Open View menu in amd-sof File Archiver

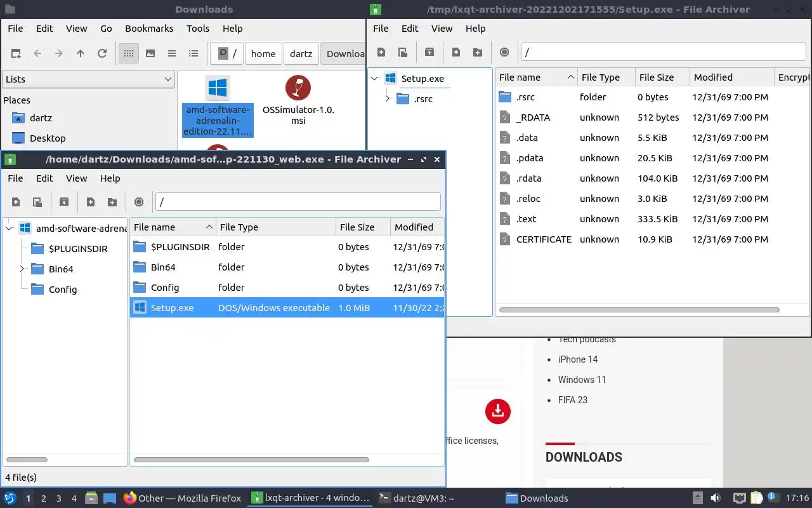coord(76,178)
